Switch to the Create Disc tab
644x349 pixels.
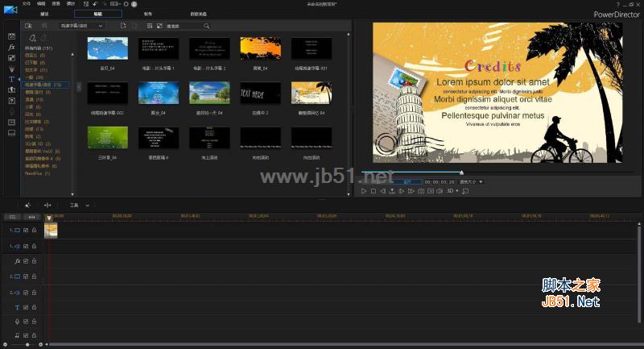point(198,14)
